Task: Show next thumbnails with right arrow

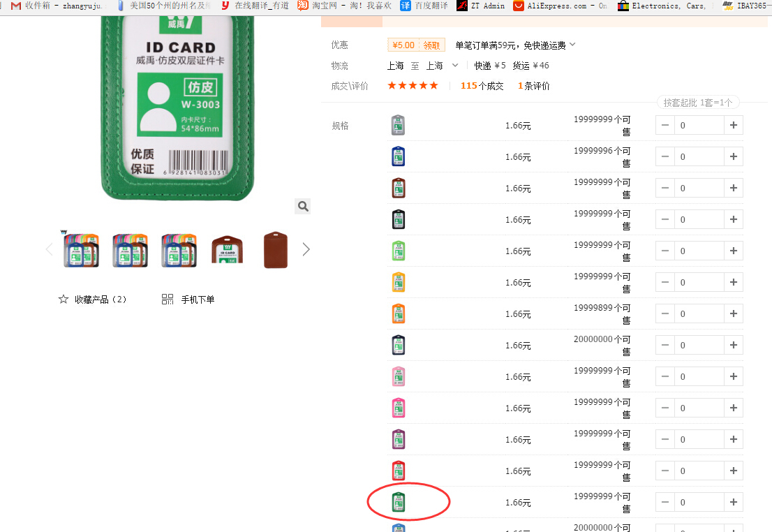Action: pos(306,249)
